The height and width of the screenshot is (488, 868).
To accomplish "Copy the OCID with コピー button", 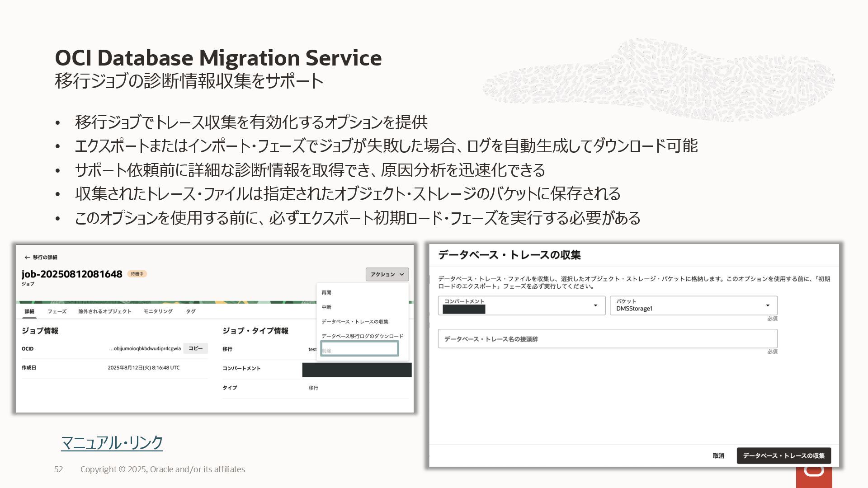I will click(x=196, y=348).
